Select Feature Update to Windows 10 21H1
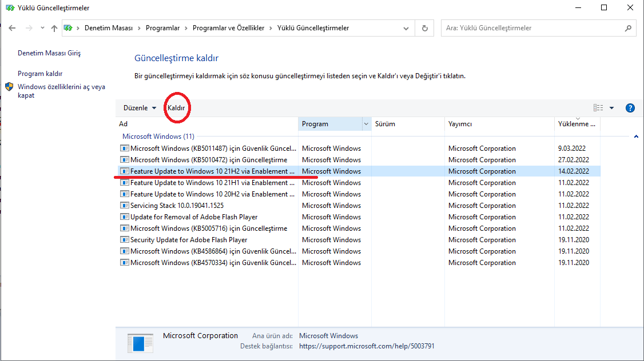 tap(359, 183)
